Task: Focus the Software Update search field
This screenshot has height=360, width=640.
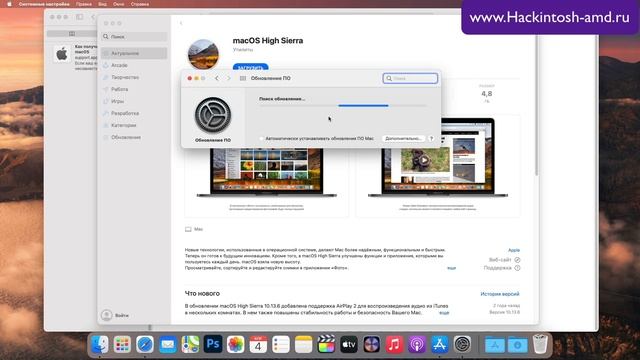Action: point(410,78)
